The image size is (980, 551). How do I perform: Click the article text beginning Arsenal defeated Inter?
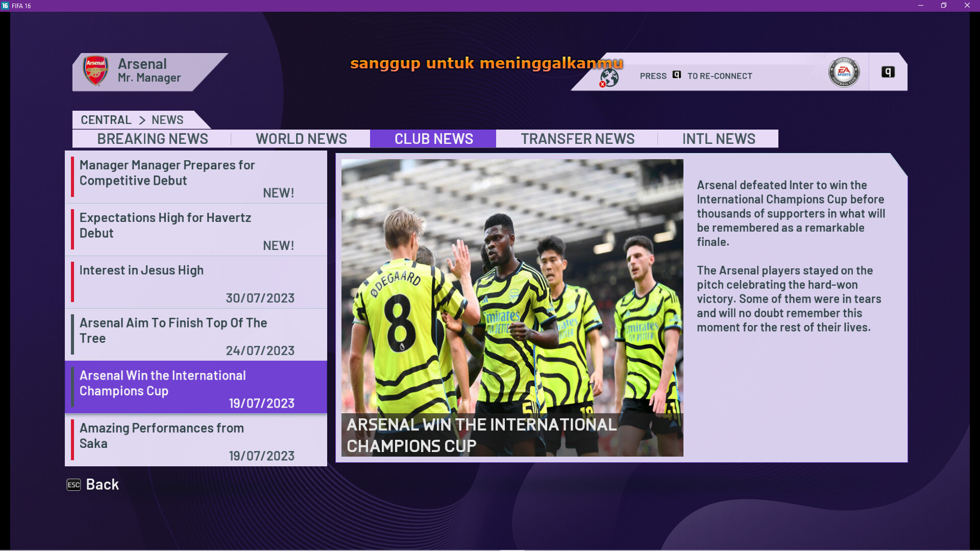pyautogui.click(x=791, y=213)
